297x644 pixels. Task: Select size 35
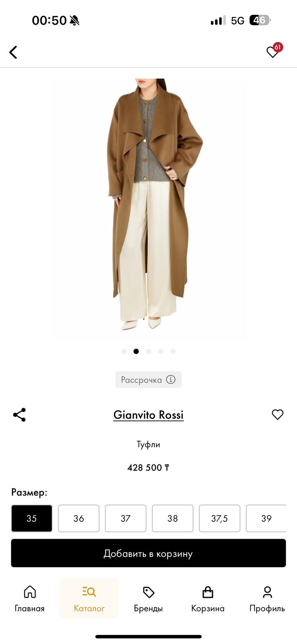coord(32,518)
